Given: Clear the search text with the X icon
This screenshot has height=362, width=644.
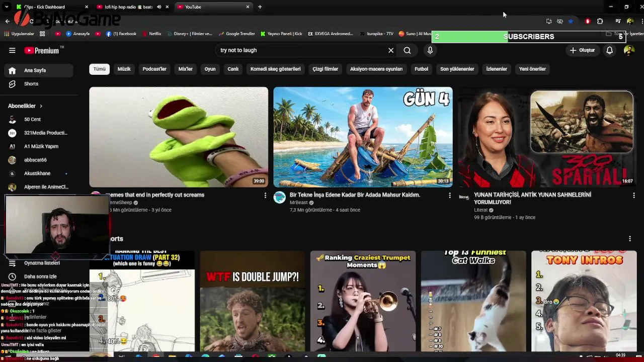Looking at the screenshot, I should [x=391, y=50].
